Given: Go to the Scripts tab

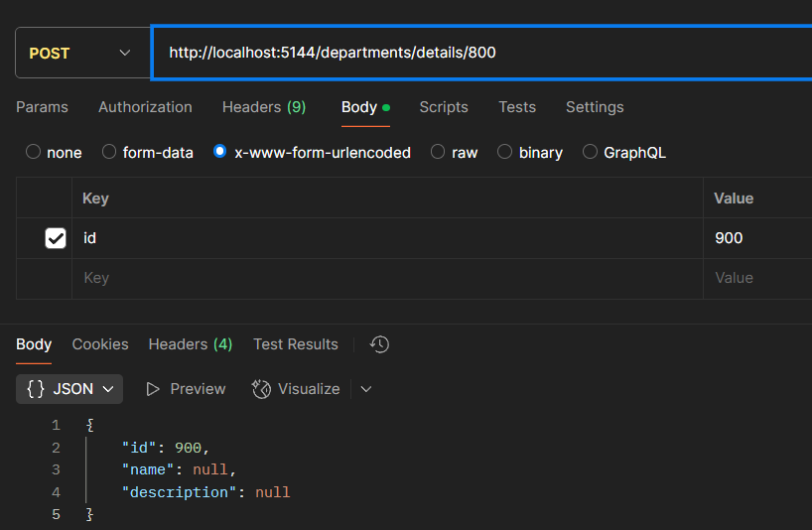Looking at the screenshot, I should [444, 107].
